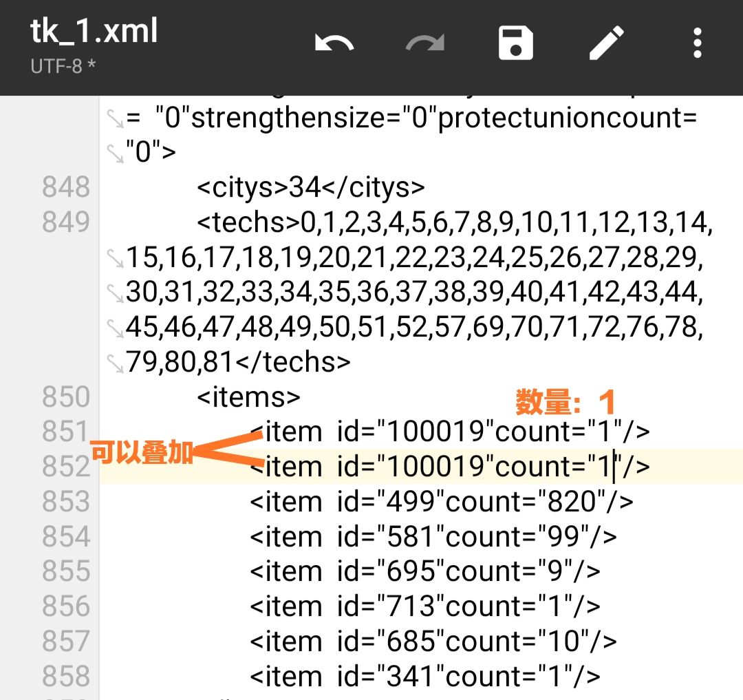Click item id 499 count 820 line

pyautogui.click(x=440, y=502)
